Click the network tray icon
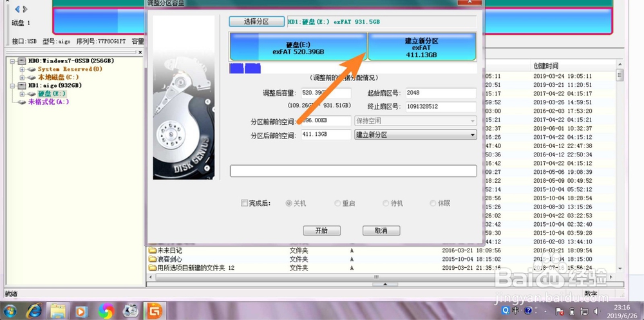This screenshot has width=644, height=320. pos(585,311)
